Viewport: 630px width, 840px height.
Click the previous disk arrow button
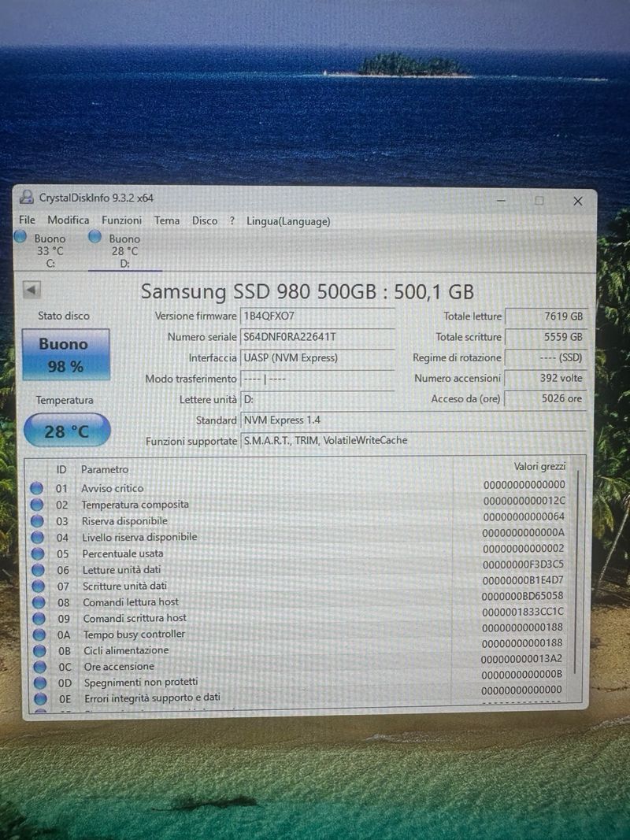click(x=31, y=290)
